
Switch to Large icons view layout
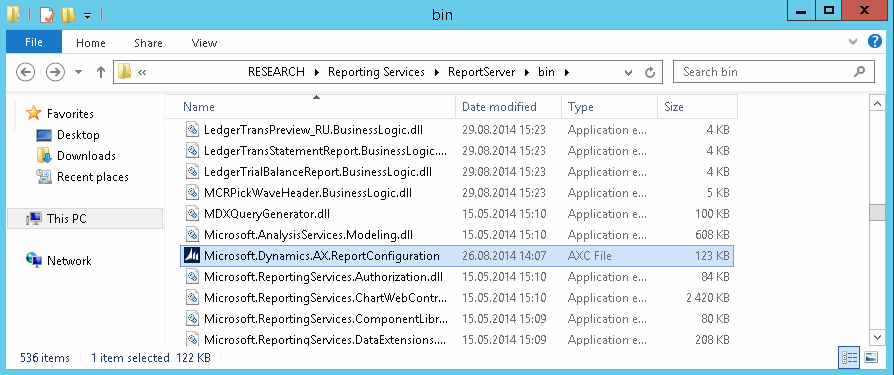tap(870, 357)
